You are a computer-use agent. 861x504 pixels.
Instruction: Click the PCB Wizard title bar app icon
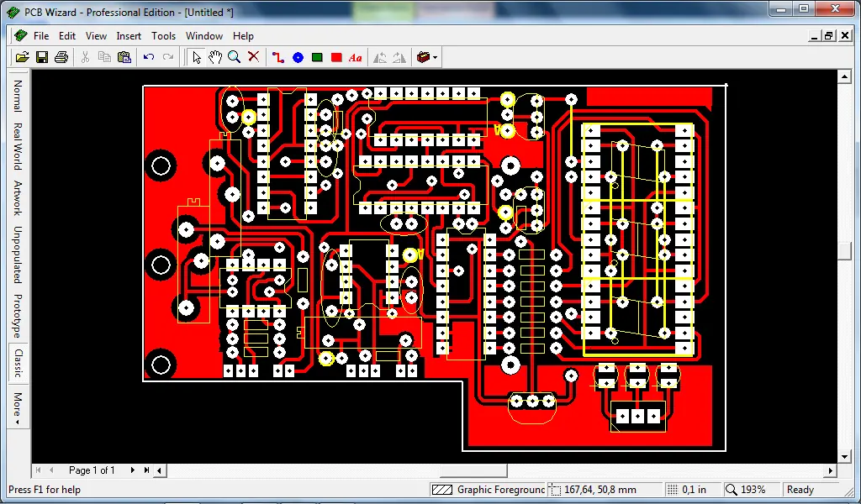(x=13, y=12)
